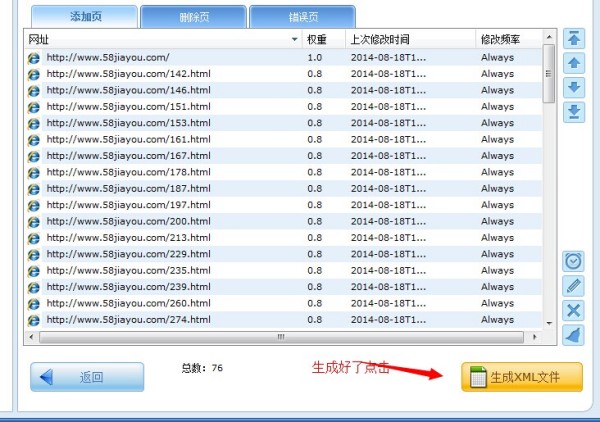
Task: Click the pencil edit icon
Action: pos(574,286)
